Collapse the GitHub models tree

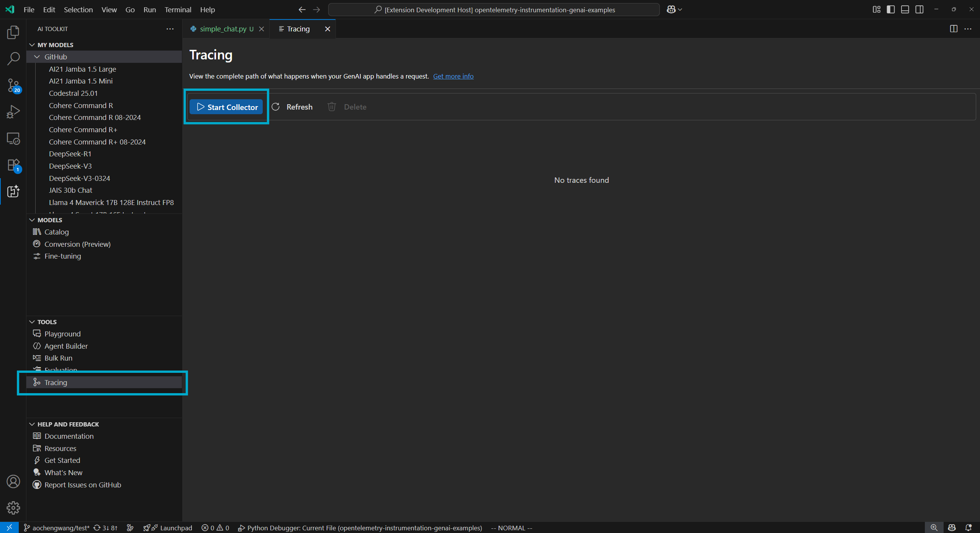pos(37,56)
